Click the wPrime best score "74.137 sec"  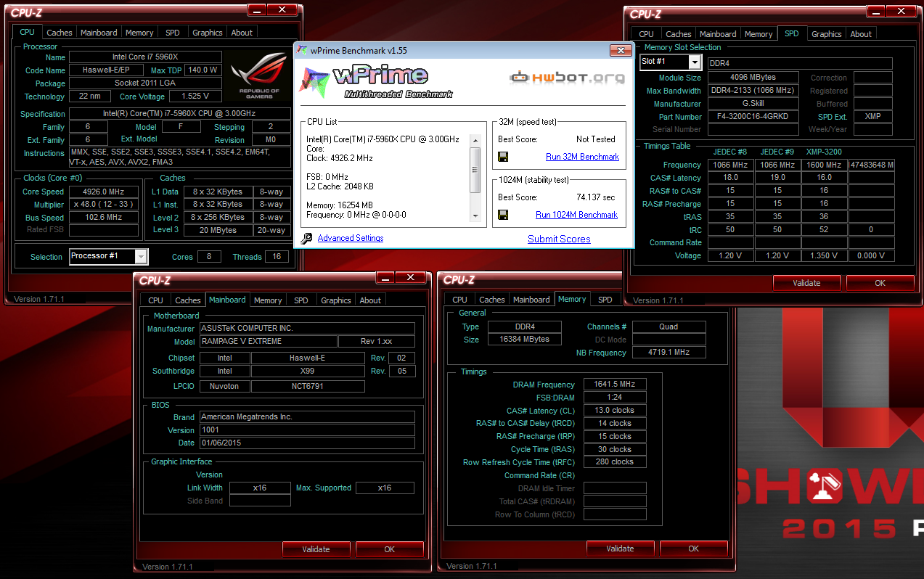coord(595,197)
